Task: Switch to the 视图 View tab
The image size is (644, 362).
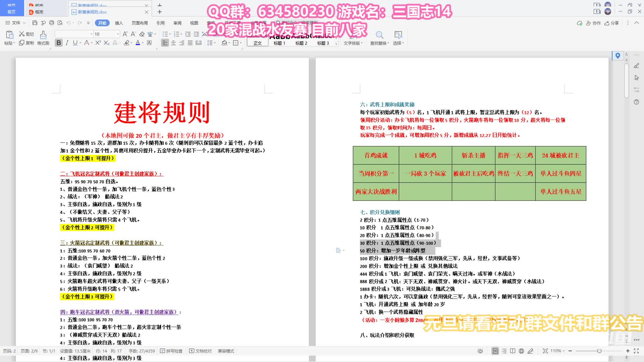Action: 194,23
